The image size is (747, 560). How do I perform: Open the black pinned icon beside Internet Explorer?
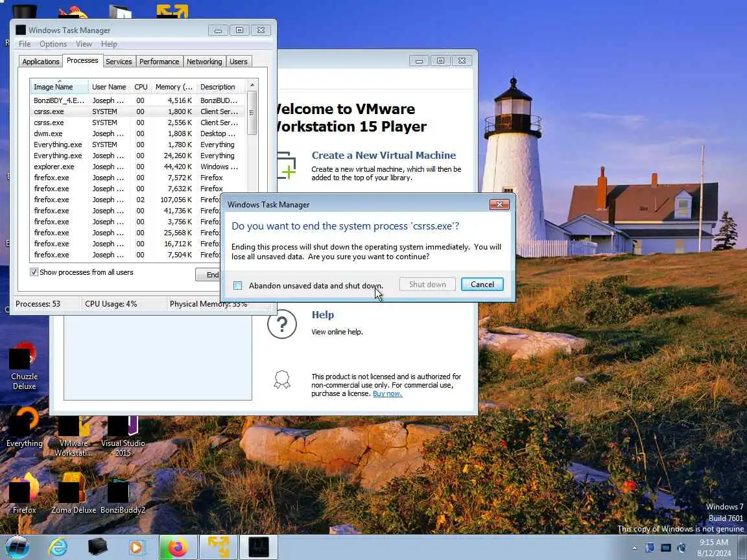click(98, 547)
